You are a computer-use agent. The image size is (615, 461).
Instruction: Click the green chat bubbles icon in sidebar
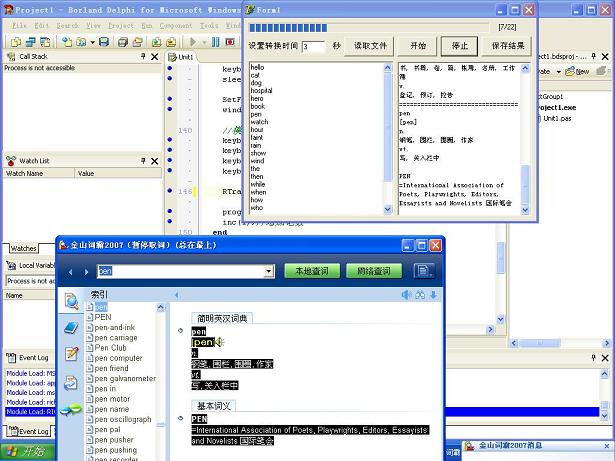tap(71, 410)
